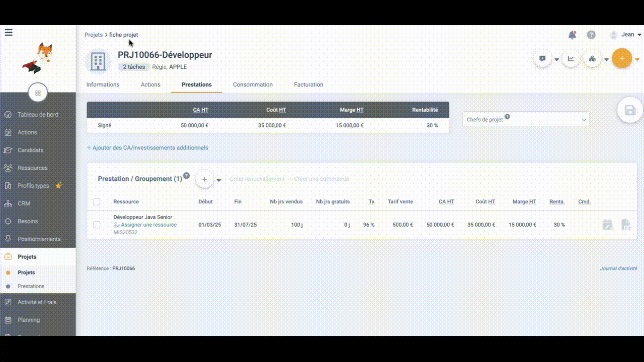Tick the select-all checkbox in table header
Image resolution: width=644 pixels, height=362 pixels.
[x=97, y=202]
